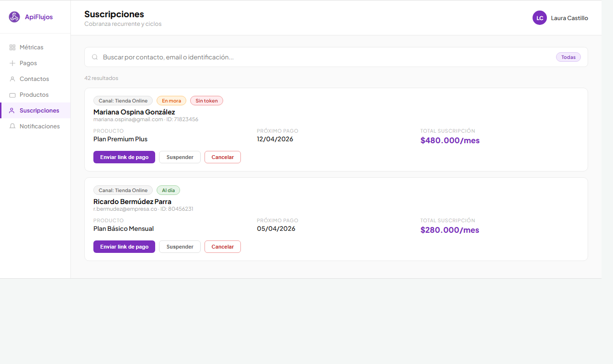Click the Pagos plus icon
This screenshot has width=613, height=364.
pyautogui.click(x=12, y=63)
